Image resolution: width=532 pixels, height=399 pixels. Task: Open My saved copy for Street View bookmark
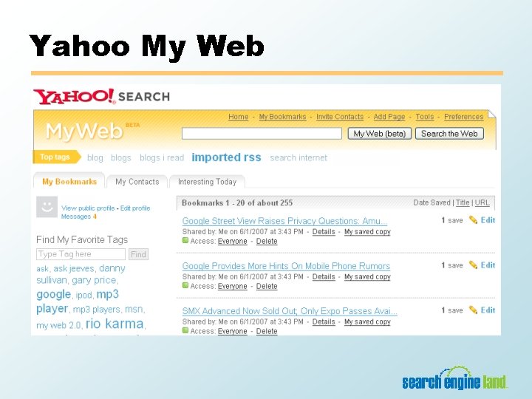[367, 232]
